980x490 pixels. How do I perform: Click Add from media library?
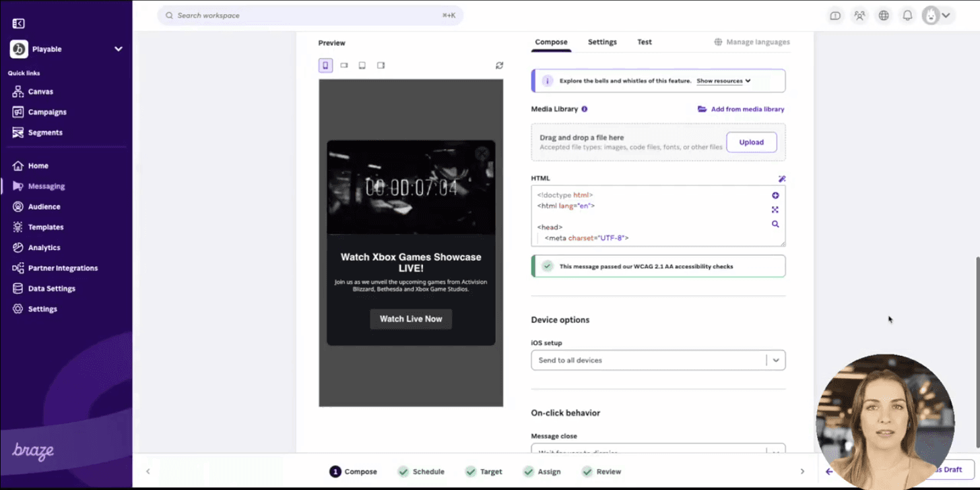[741, 109]
